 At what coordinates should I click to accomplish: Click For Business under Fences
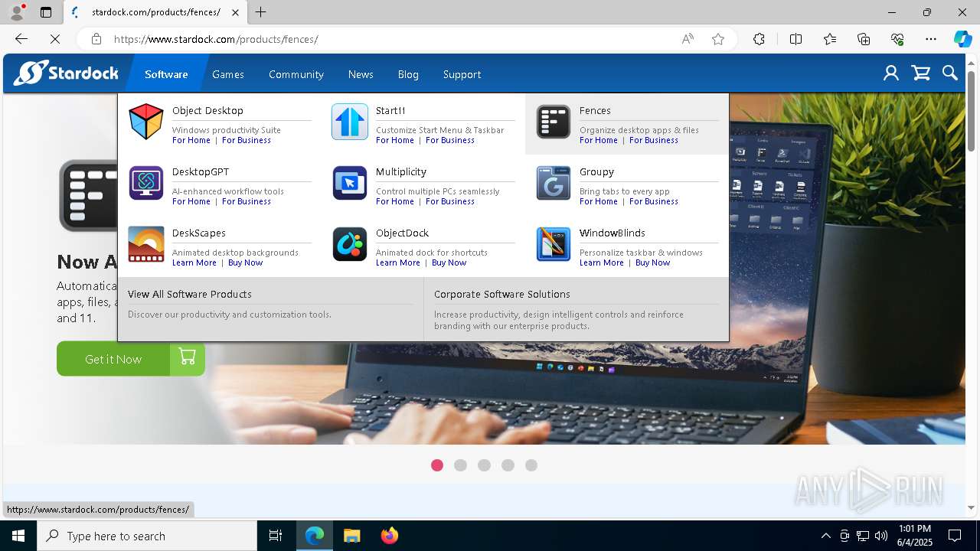(x=654, y=140)
